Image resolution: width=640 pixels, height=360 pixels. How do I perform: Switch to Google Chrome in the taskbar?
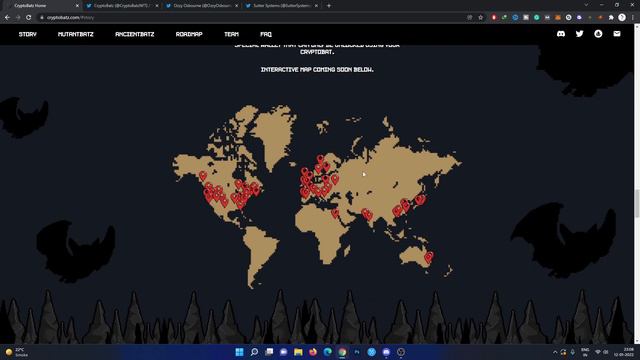click(x=342, y=352)
